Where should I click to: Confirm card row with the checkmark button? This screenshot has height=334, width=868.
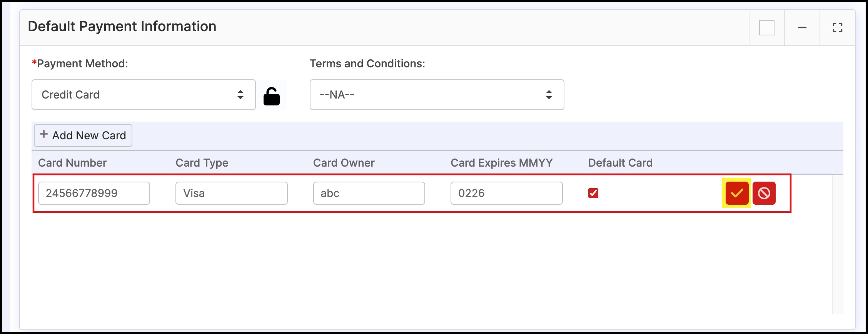click(737, 193)
